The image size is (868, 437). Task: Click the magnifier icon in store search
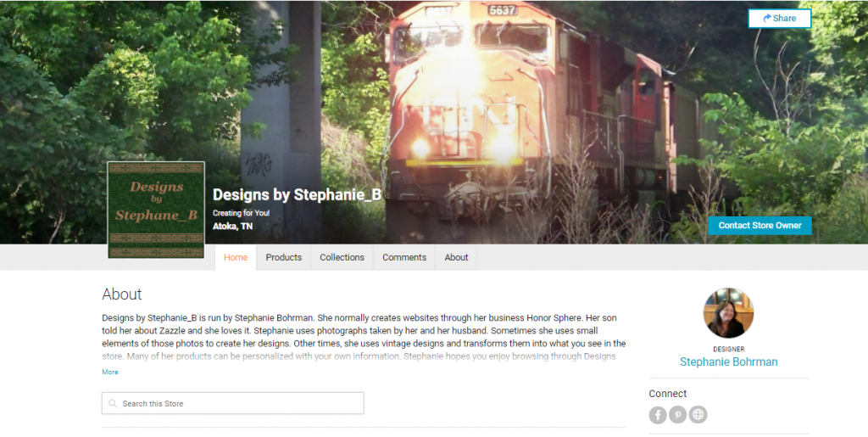(x=113, y=404)
